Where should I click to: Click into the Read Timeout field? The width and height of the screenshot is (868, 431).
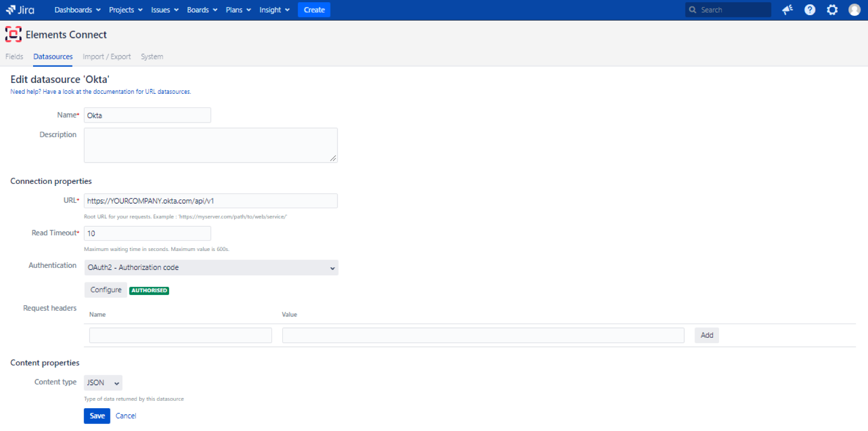[147, 234]
